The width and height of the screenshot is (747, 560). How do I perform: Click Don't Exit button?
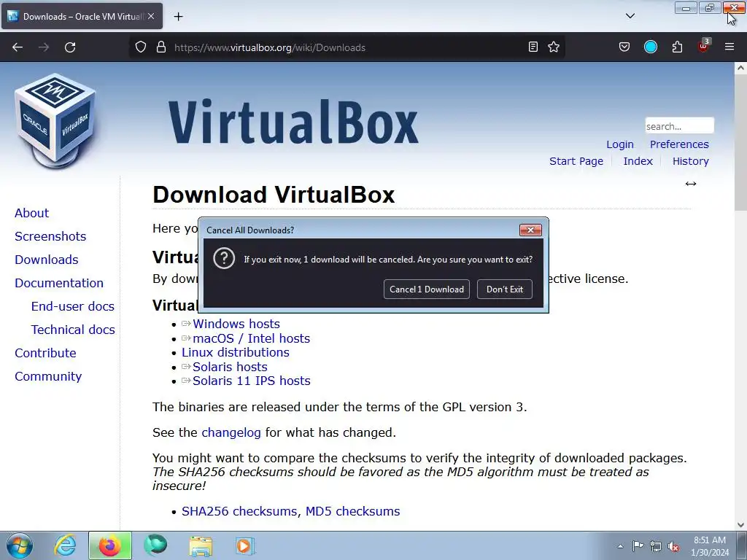coord(505,289)
